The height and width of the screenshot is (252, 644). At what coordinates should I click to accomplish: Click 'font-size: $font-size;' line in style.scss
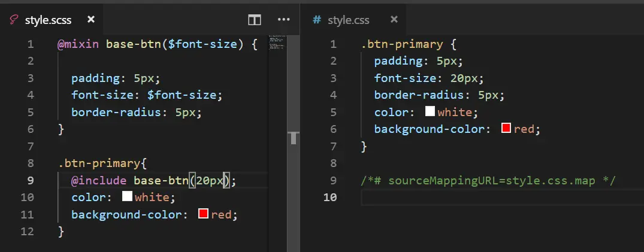coord(147,95)
